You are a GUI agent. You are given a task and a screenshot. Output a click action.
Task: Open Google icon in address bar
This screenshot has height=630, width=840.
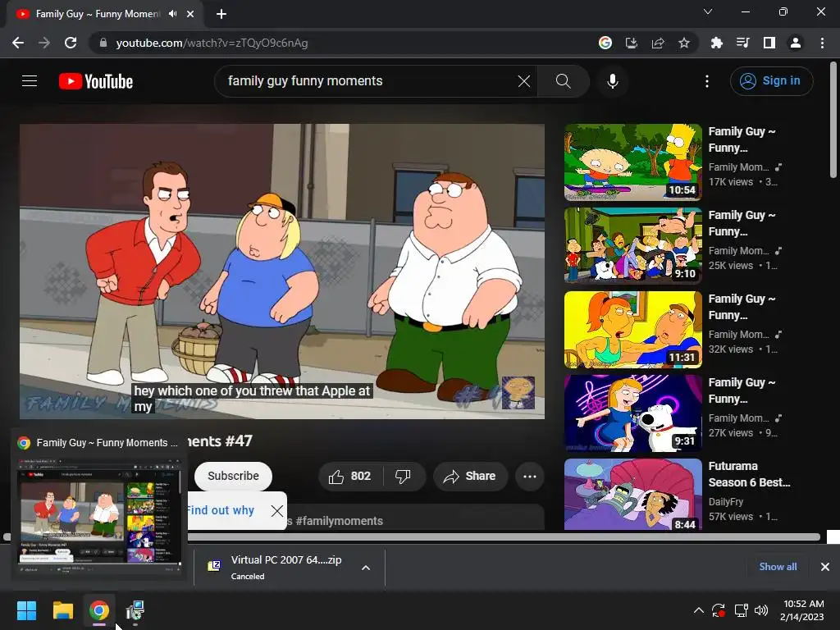tap(605, 43)
